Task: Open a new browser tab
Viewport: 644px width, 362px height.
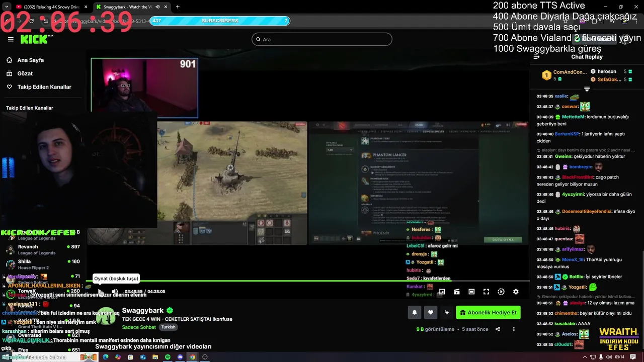Action: pos(178,7)
